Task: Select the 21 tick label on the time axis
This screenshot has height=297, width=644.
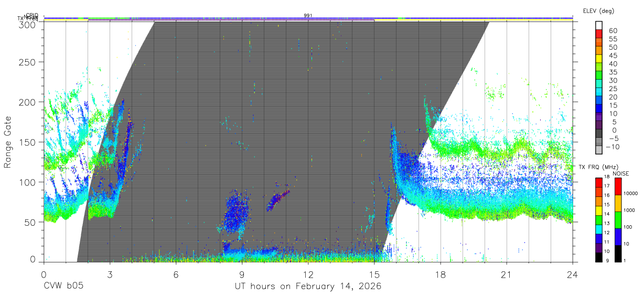Action: [507, 273]
